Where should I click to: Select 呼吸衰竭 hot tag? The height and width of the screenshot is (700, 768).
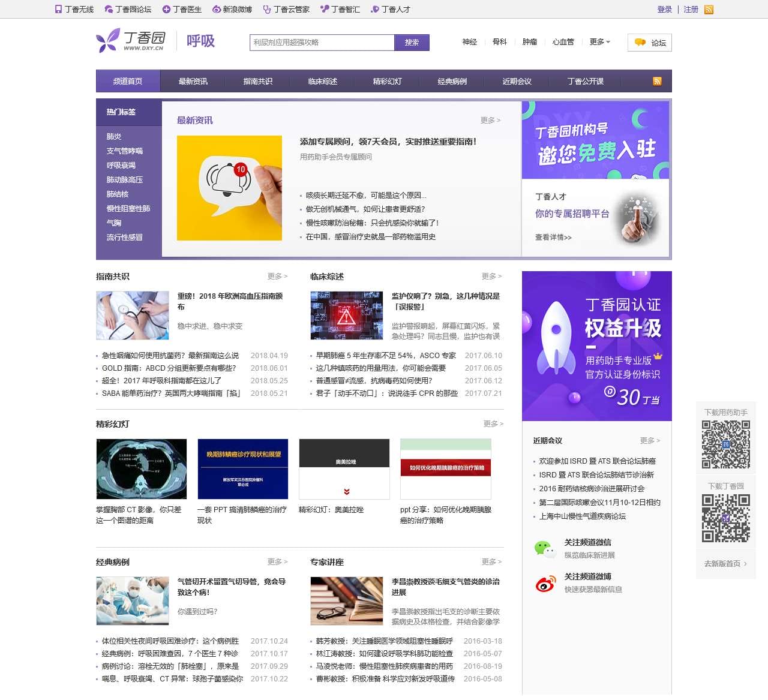tap(121, 165)
